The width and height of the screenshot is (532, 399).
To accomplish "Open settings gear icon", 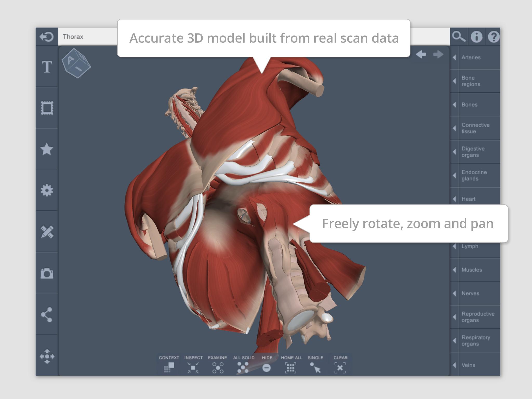I will point(47,190).
